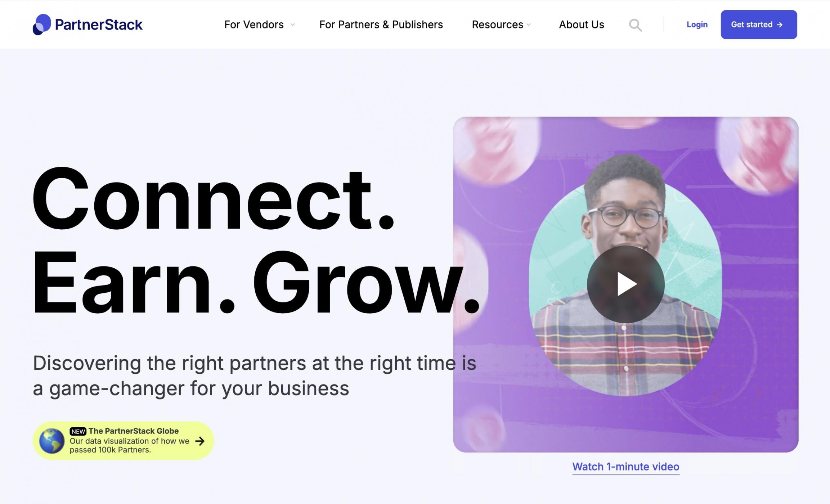Click the Connect. Earn. Grow. headline

tap(256, 240)
